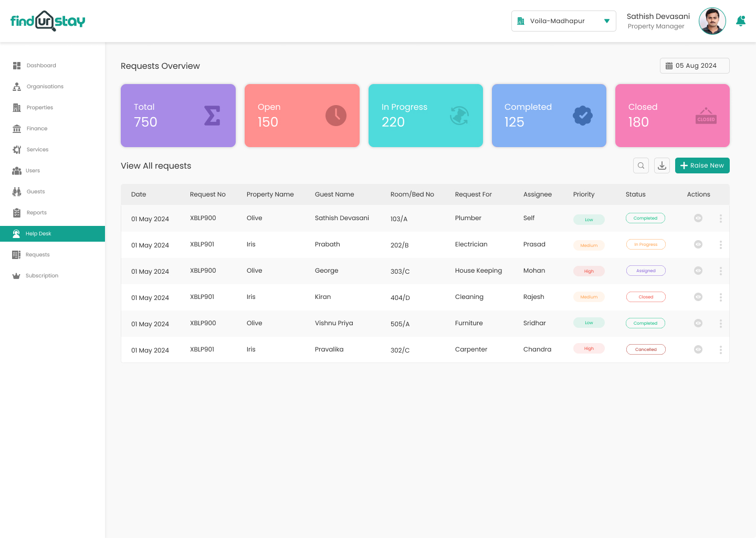
Task: Click the Organisations sidebar icon
Action: (x=17, y=87)
